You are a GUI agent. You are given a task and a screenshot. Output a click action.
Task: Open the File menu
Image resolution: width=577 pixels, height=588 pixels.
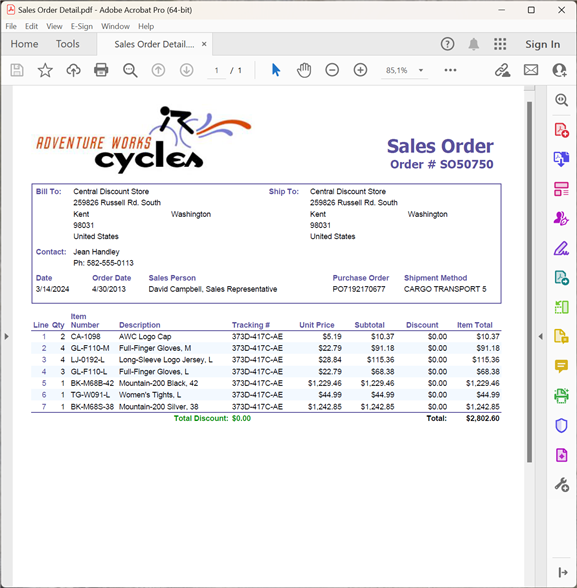point(11,26)
